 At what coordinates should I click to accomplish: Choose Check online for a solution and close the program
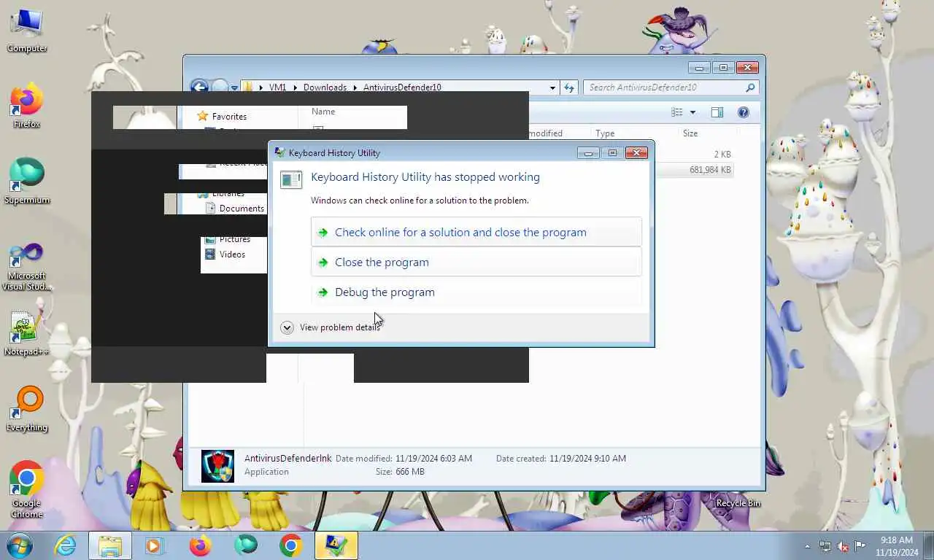pyautogui.click(x=476, y=232)
